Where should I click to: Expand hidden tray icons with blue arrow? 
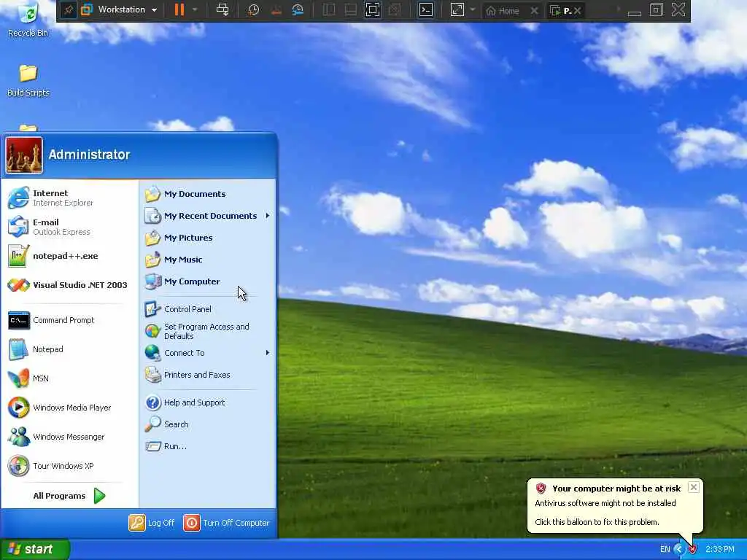click(678, 550)
